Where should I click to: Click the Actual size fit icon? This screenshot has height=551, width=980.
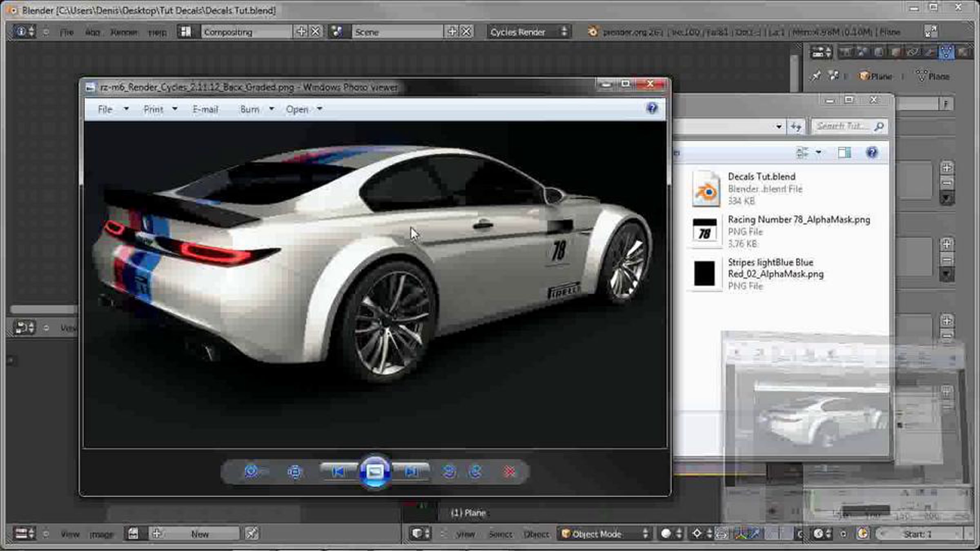[x=294, y=472]
